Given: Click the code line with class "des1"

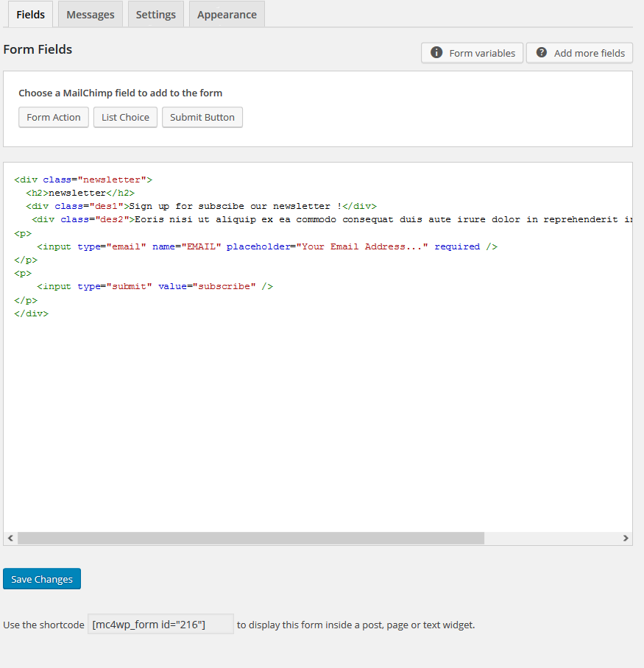Looking at the screenshot, I should pos(201,206).
